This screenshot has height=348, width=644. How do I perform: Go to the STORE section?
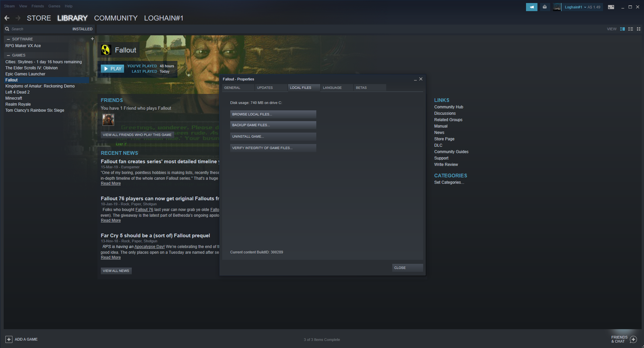coord(39,18)
